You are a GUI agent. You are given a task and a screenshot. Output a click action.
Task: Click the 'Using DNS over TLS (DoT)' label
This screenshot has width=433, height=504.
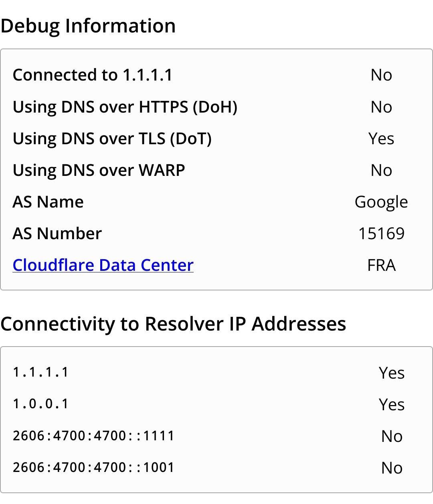coord(112,139)
